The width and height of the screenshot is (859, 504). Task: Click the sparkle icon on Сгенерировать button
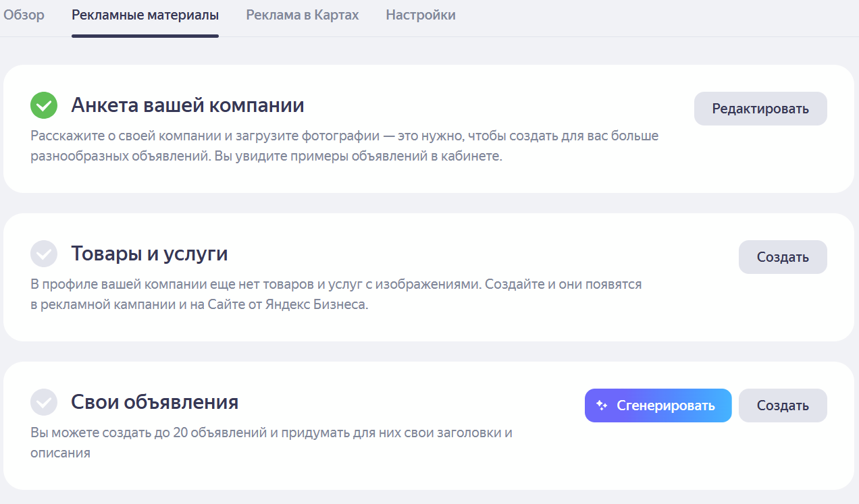point(602,405)
